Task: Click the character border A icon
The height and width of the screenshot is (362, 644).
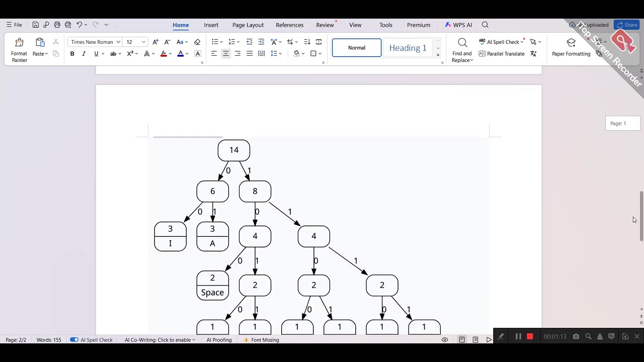Action: [x=198, y=53]
